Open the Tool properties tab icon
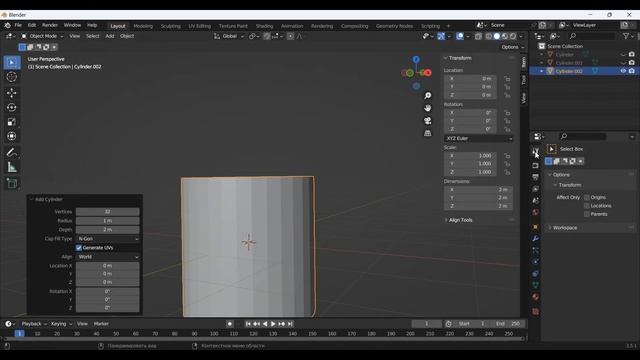The image size is (640, 360). point(536,152)
